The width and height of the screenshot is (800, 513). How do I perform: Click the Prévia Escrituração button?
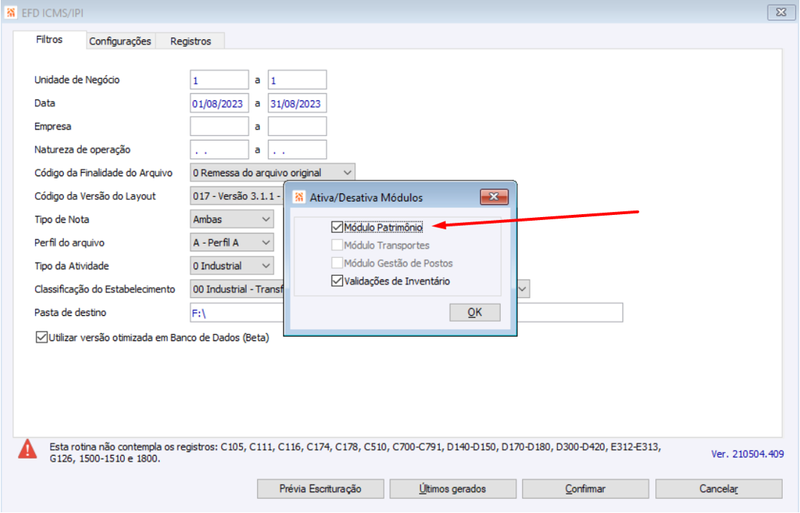click(x=320, y=488)
